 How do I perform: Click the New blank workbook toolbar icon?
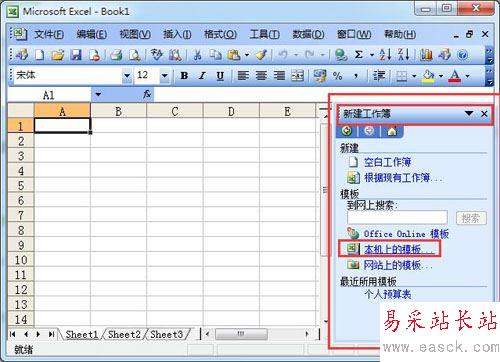click(x=40, y=55)
